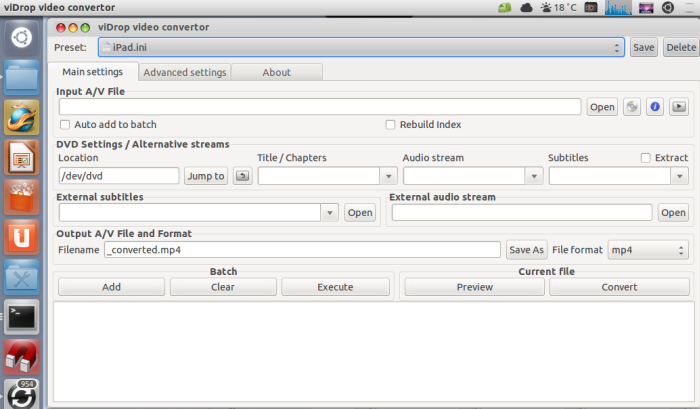The width and height of the screenshot is (700, 409).
Task: Click the DVD Location field /dev/dvd
Action: [x=119, y=176]
